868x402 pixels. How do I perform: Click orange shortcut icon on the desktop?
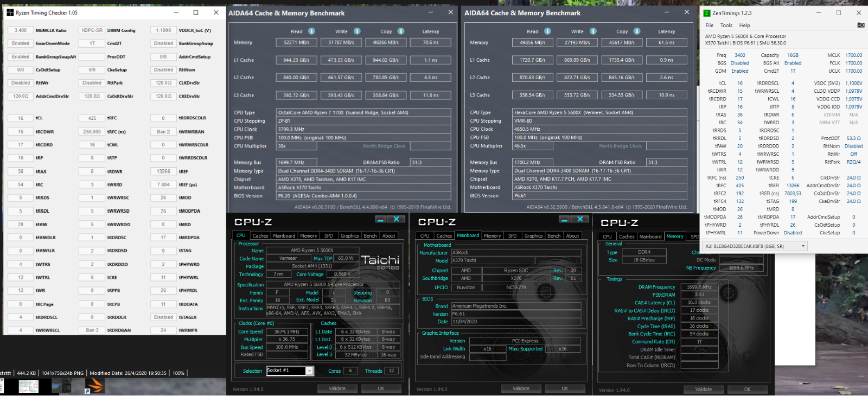94,386
